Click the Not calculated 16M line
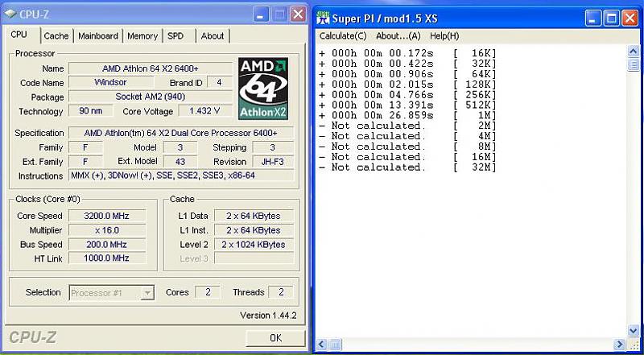This screenshot has height=355, width=644. [x=408, y=157]
